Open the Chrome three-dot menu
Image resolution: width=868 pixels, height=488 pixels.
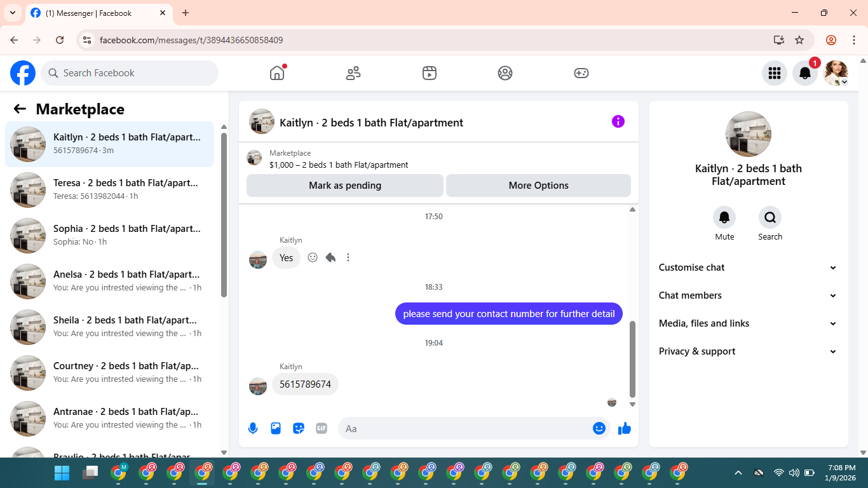coord(854,40)
